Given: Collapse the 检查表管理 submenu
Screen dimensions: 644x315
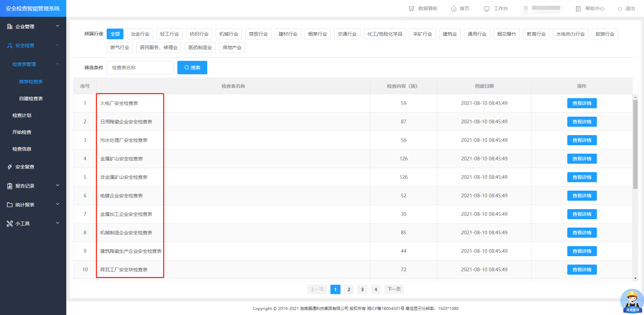Looking at the screenshot, I should point(57,64).
